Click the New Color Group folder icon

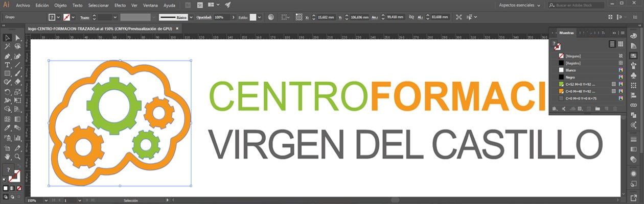(597, 109)
